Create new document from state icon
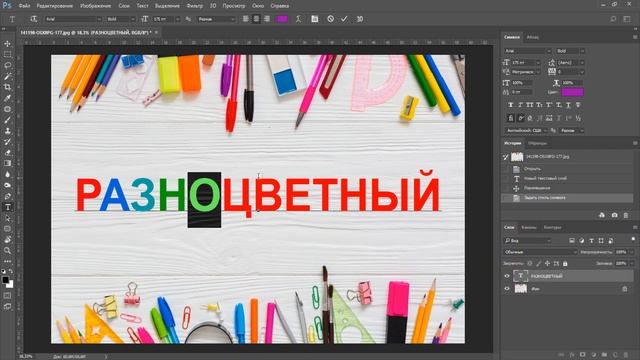Viewport: 640px width, 360px height. click(x=602, y=215)
